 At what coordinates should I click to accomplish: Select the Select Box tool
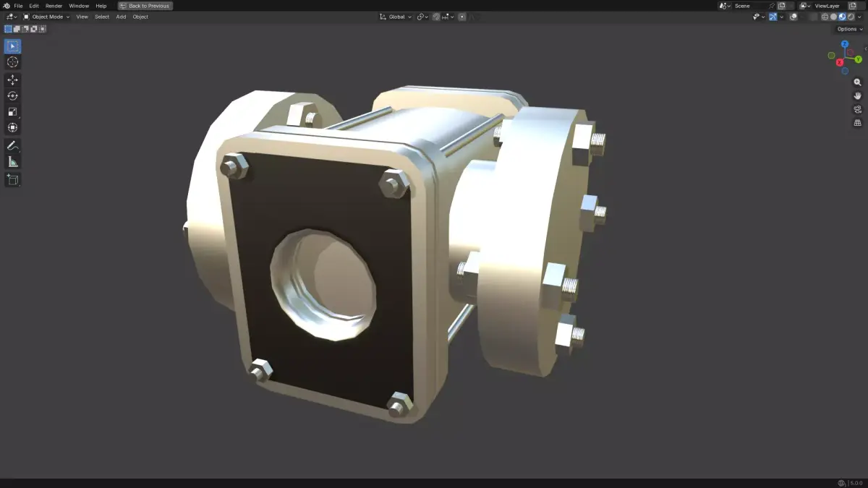(x=12, y=46)
